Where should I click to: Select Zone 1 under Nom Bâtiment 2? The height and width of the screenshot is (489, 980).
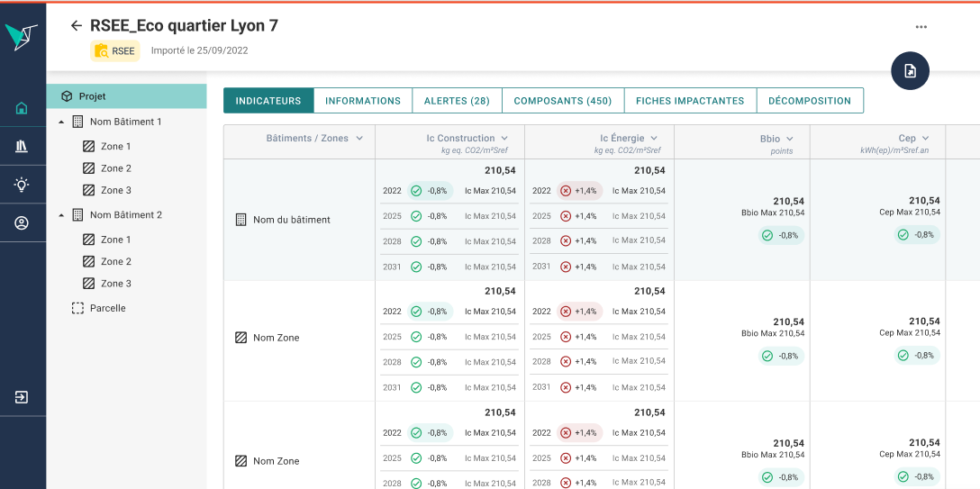(116, 240)
